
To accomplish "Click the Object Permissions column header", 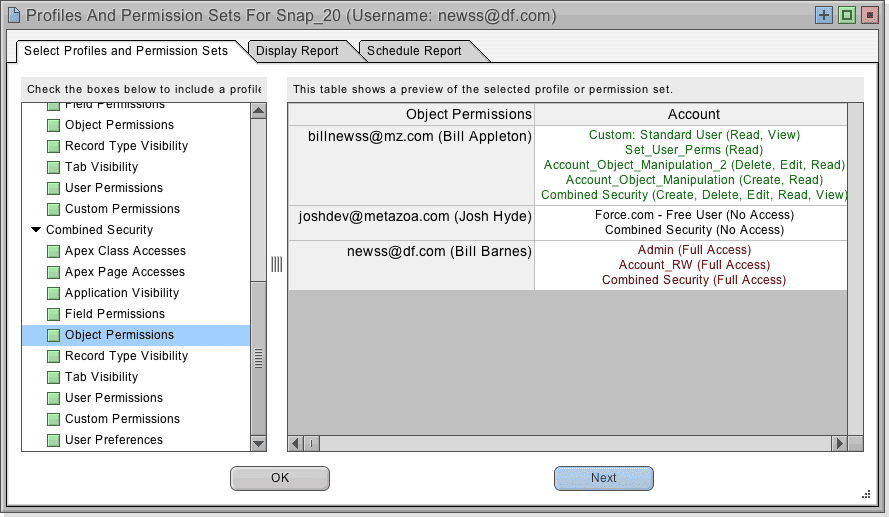I will click(x=411, y=114).
